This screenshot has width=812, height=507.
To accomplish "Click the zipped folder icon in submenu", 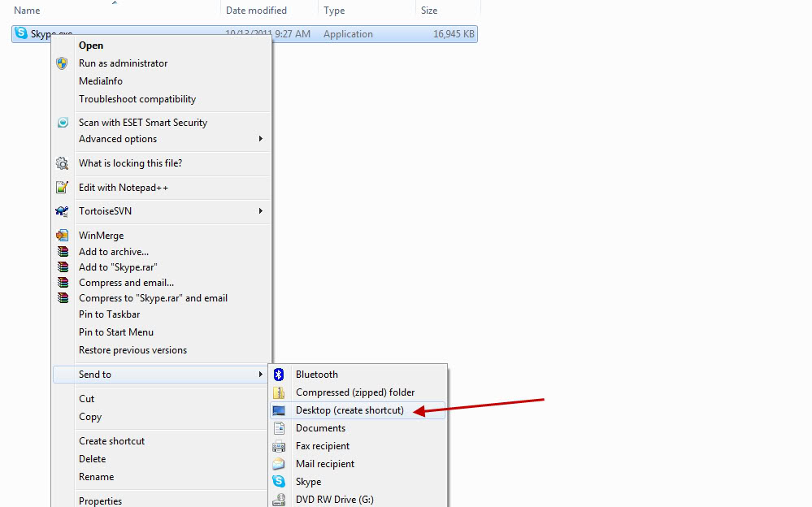I will pyautogui.click(x=279, y=392).
